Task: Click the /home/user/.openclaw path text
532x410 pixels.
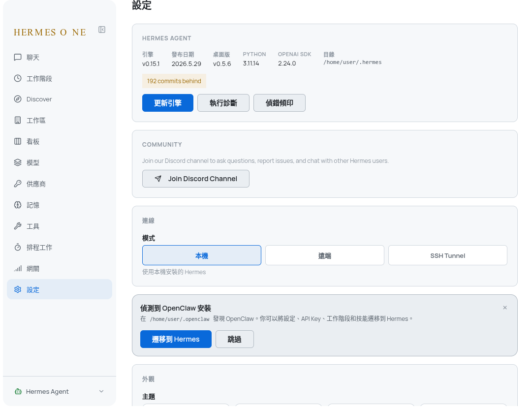Action: [180, 319]
